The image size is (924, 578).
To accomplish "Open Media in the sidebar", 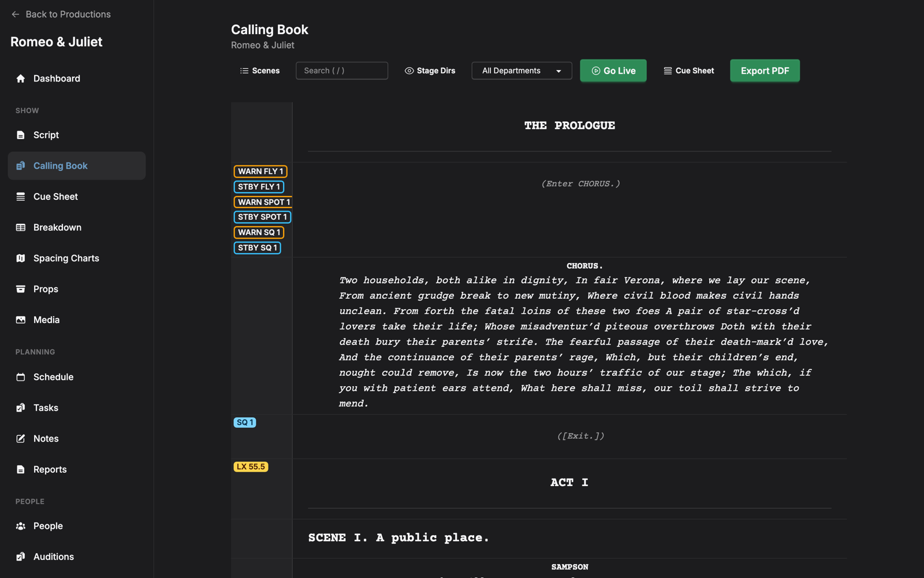I will click(77, 320).
